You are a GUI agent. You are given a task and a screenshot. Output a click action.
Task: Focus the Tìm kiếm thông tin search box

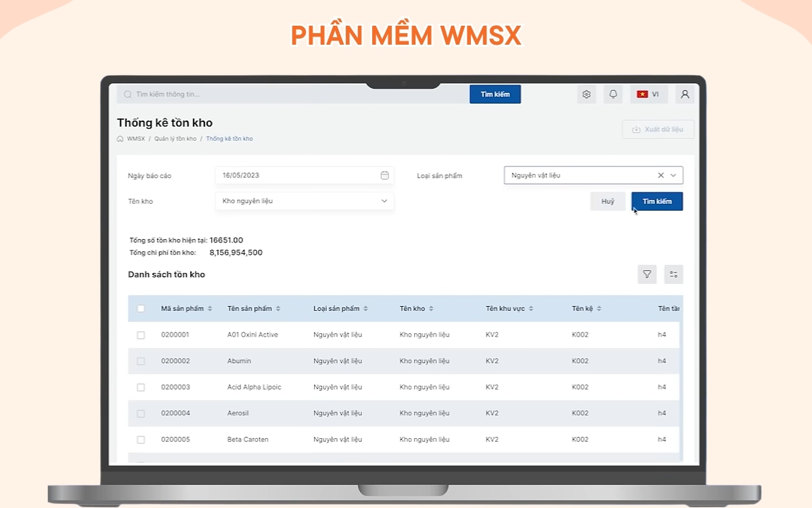click(x=293, y=94)
